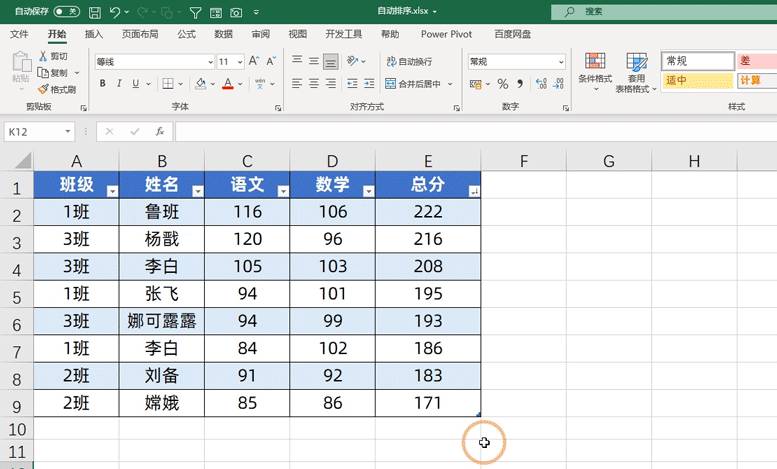Click the Top Align icon
The height and width of the screenshot is (469, 777).
point(297,61)
